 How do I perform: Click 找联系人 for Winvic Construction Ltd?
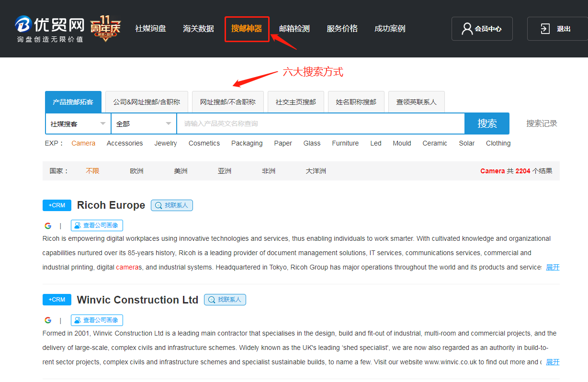pos(225,300)
